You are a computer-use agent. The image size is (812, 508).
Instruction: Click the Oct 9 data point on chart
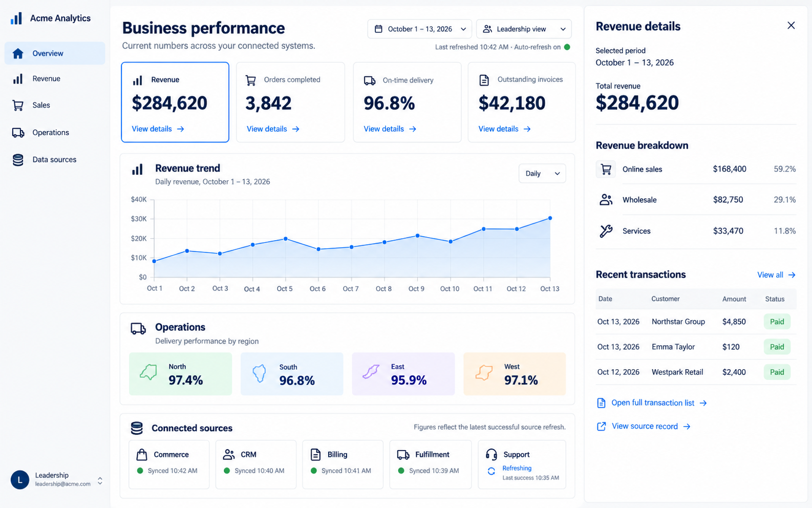pyautogui.click(x=418, y=236)
